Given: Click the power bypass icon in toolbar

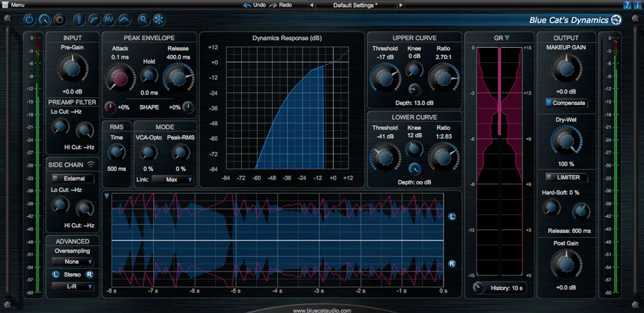Looking at the screenshot, I should [x=29, y=19].
